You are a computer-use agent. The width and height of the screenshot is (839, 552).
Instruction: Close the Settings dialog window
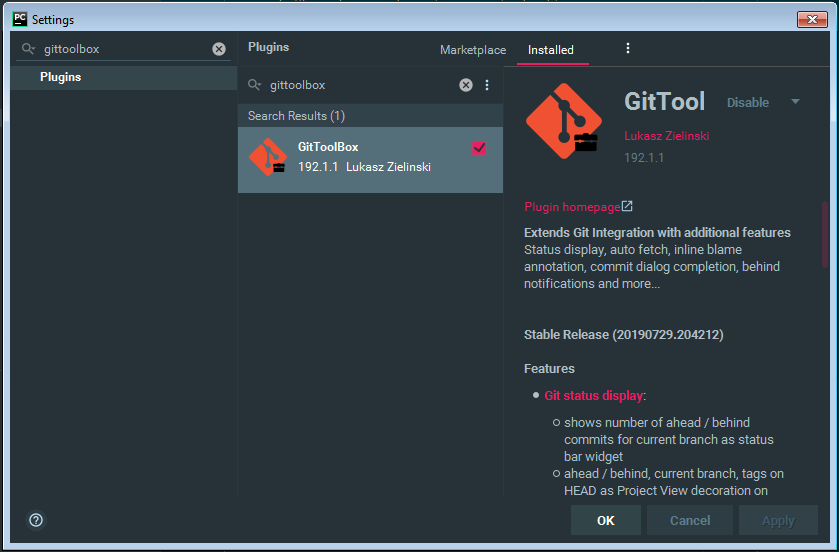tap(812, 19)
